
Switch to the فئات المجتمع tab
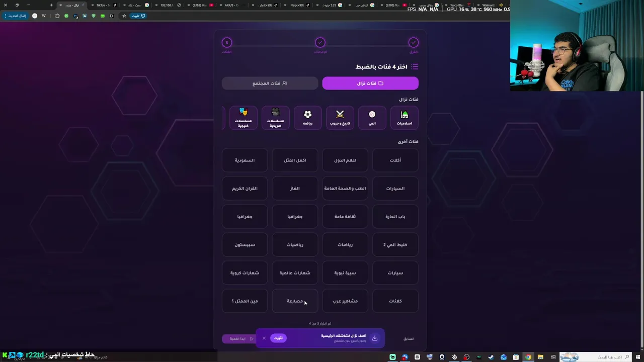(270, 83)
